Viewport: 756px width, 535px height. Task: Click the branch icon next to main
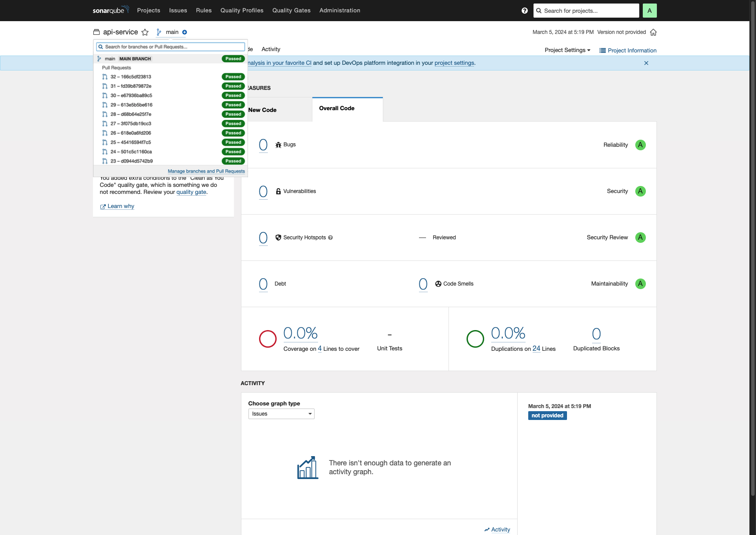coord(159,32)
